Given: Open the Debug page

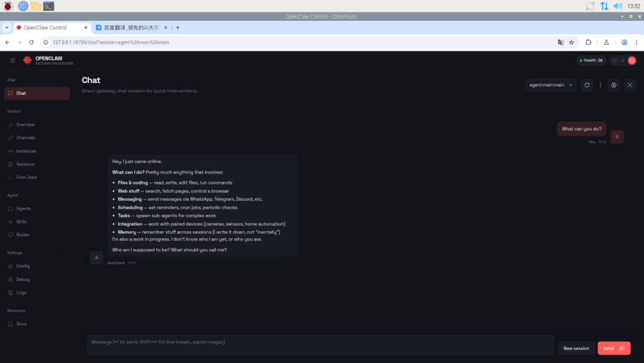Looking at the screenshot, I should 37,279.
